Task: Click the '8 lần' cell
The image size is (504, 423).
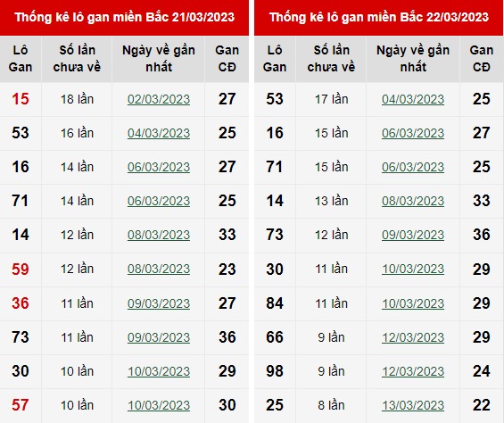Action: (332, 405)
